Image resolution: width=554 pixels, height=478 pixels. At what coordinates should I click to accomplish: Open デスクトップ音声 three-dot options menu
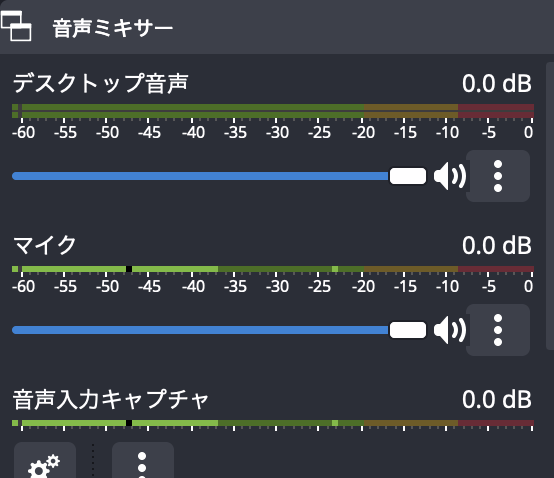[x=498, y=176]
